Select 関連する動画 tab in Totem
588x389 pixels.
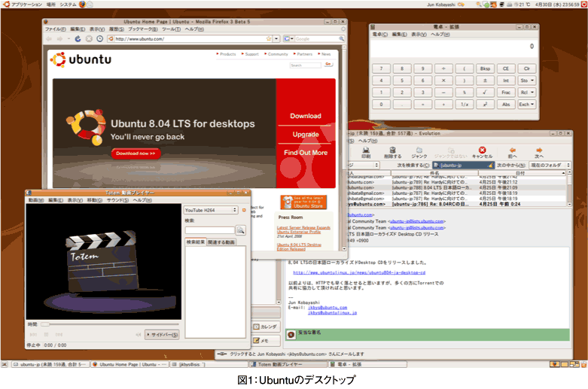[x=221, y=242]
